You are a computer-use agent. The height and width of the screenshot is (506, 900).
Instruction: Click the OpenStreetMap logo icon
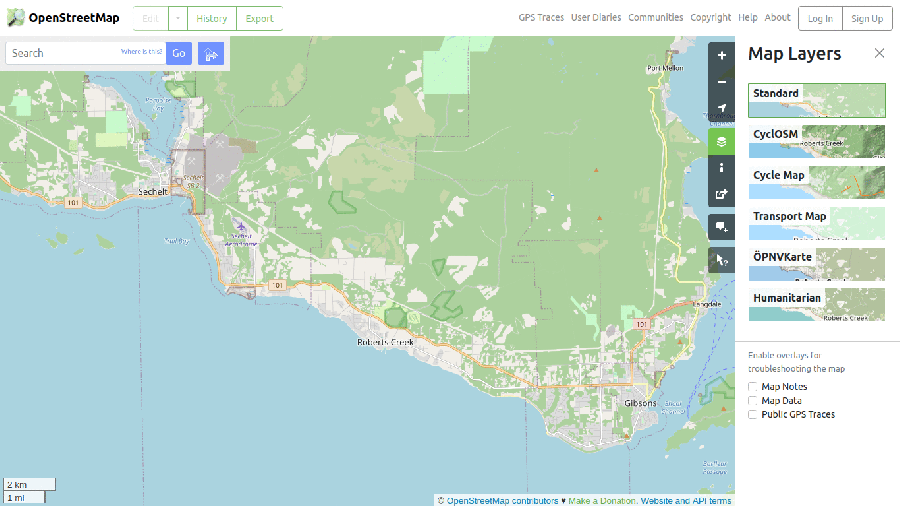(15, 18)
